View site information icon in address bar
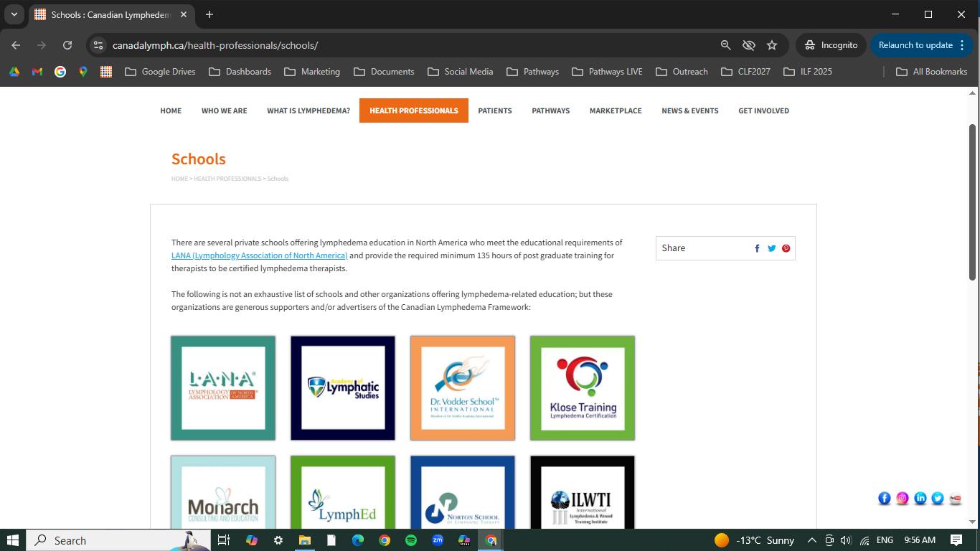 point(98,45)
